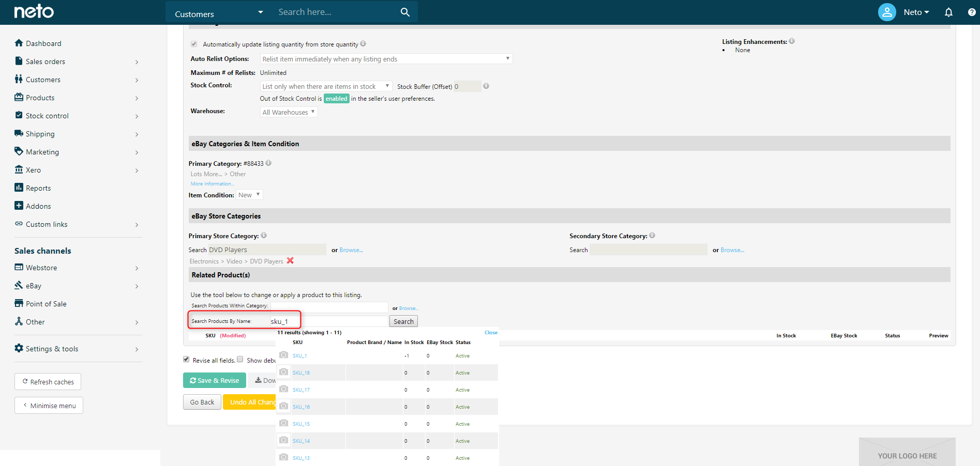The height and width of the screenshot is (466, 980).
Task: Click the Marketing tag icon
Action: click(x=19, y=151)
